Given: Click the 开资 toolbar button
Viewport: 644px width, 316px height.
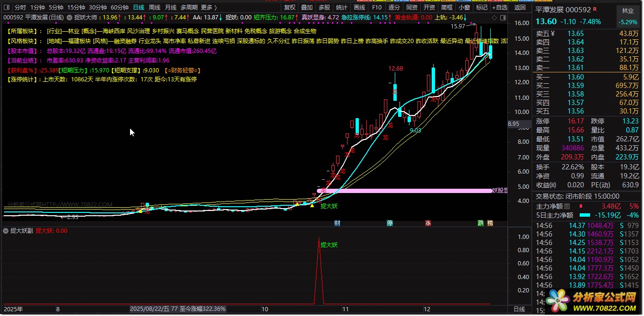Looking at the screenshot, I should pos(429,8).
